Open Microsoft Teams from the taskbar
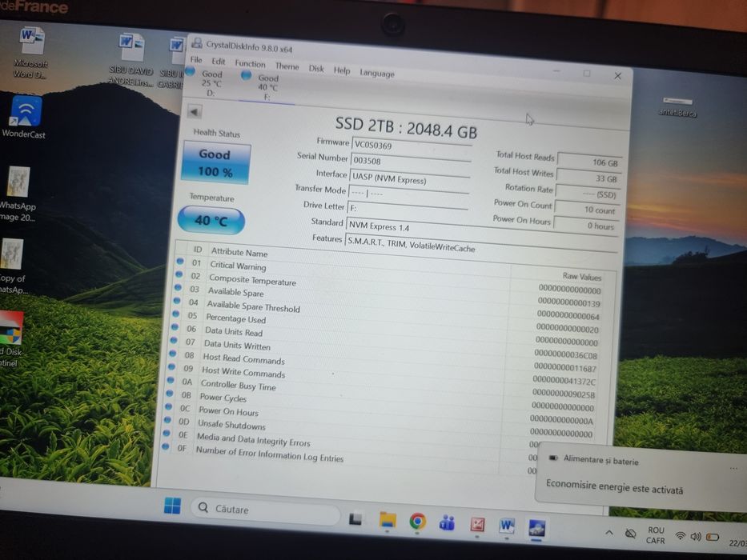The width and height of the screenshot is (747, 560). pos(447,523)
